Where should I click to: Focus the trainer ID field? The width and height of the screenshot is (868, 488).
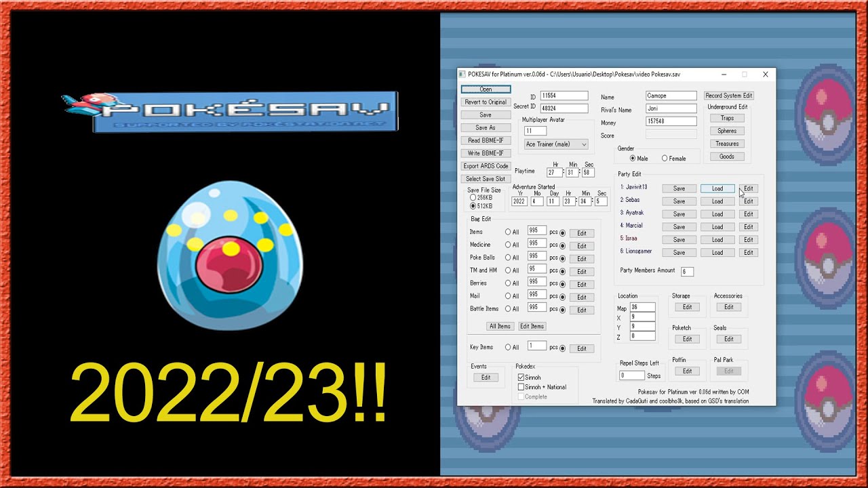tap(564, 96)
